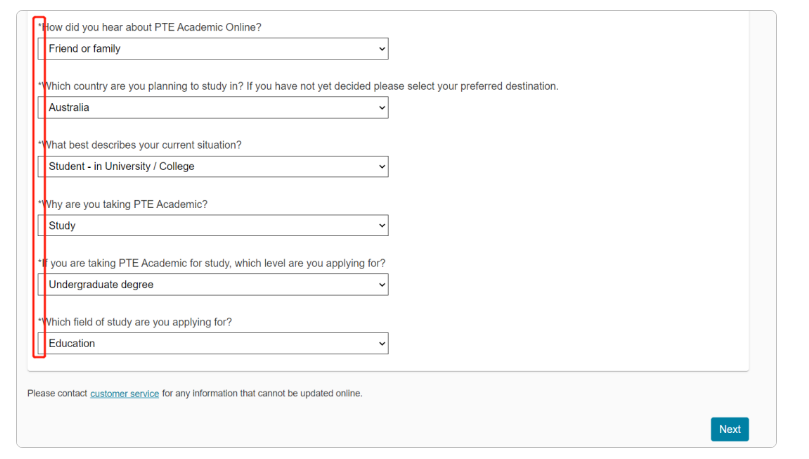Click the chevron arrow on Undergraduate degree field

(x=382, y=285)
